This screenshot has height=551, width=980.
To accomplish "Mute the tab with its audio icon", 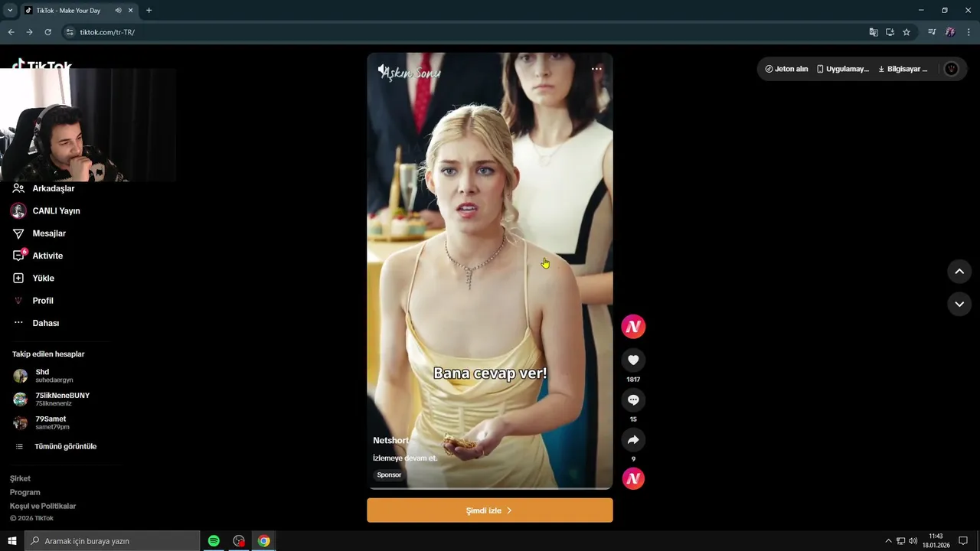I will 118,11.
